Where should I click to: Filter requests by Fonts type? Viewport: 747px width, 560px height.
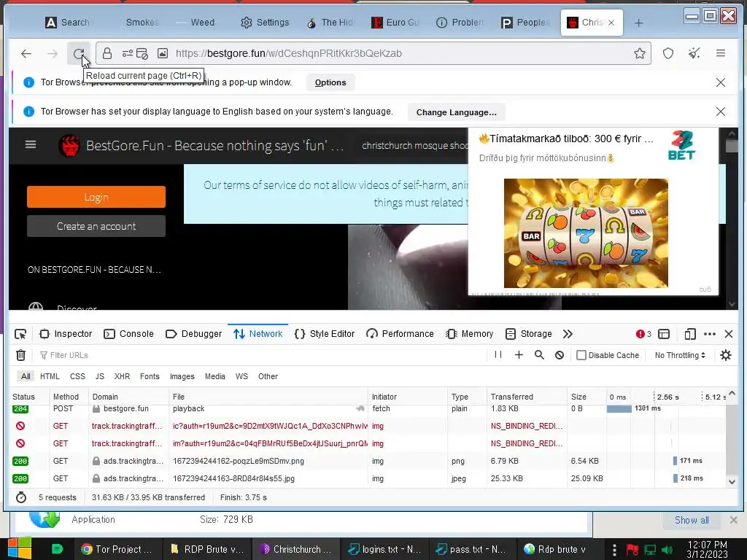pyautogui.click(x=150, y=376)
